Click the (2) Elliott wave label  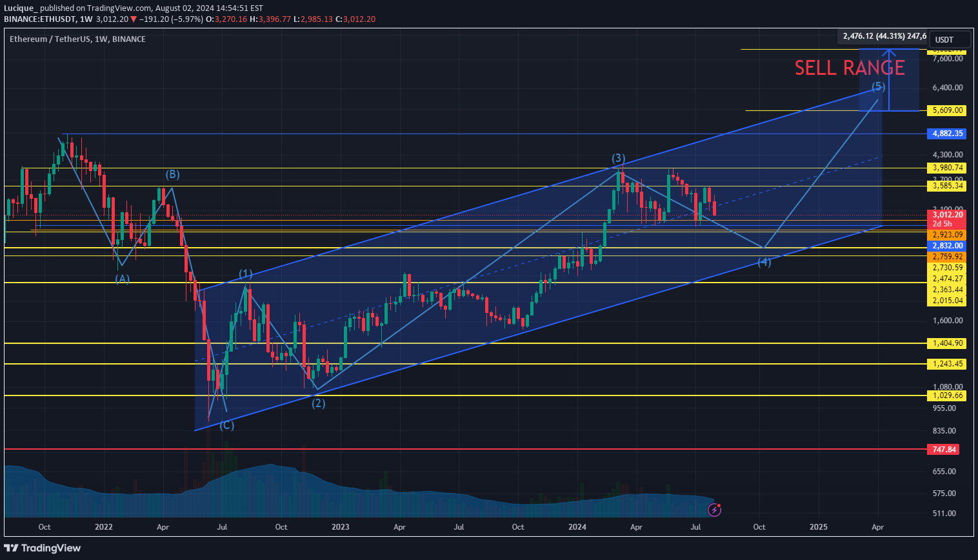pyautogui.click(x=319, y=403)
